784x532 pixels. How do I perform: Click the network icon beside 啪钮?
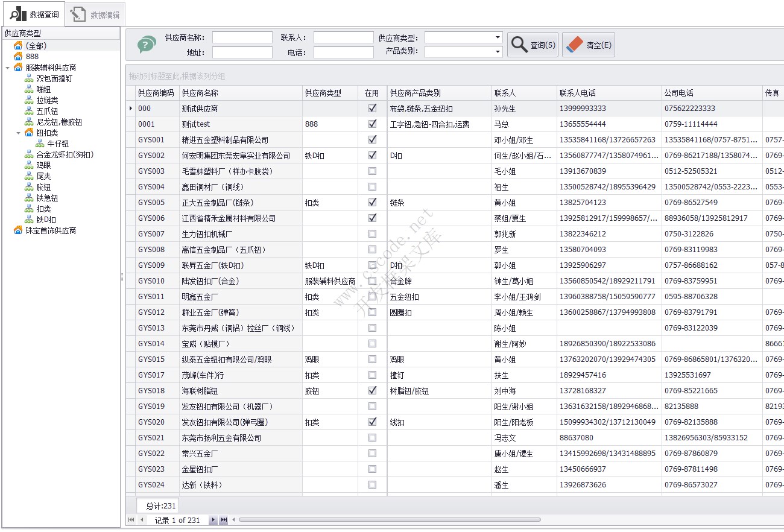click(29, 89)
